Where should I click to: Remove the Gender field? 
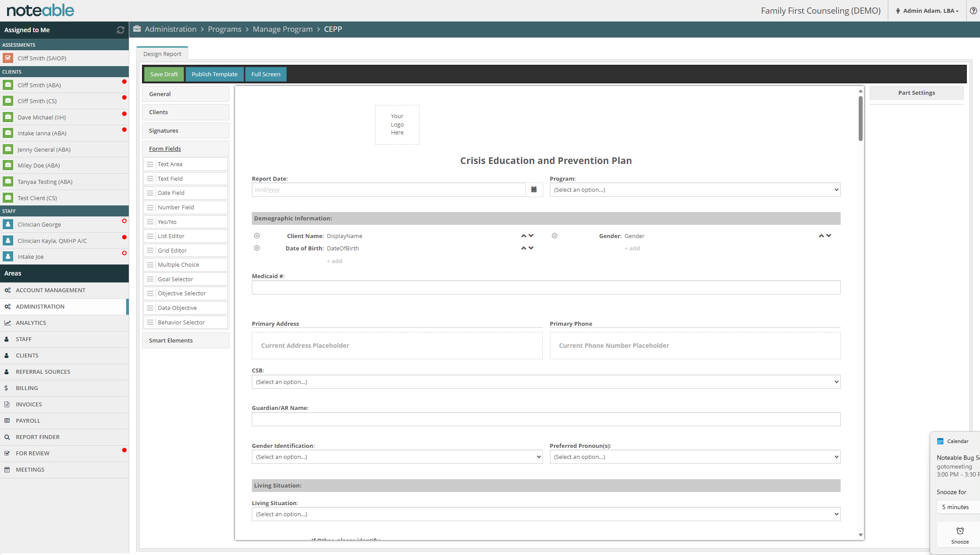pyautogui.click(x=554, y=235)
